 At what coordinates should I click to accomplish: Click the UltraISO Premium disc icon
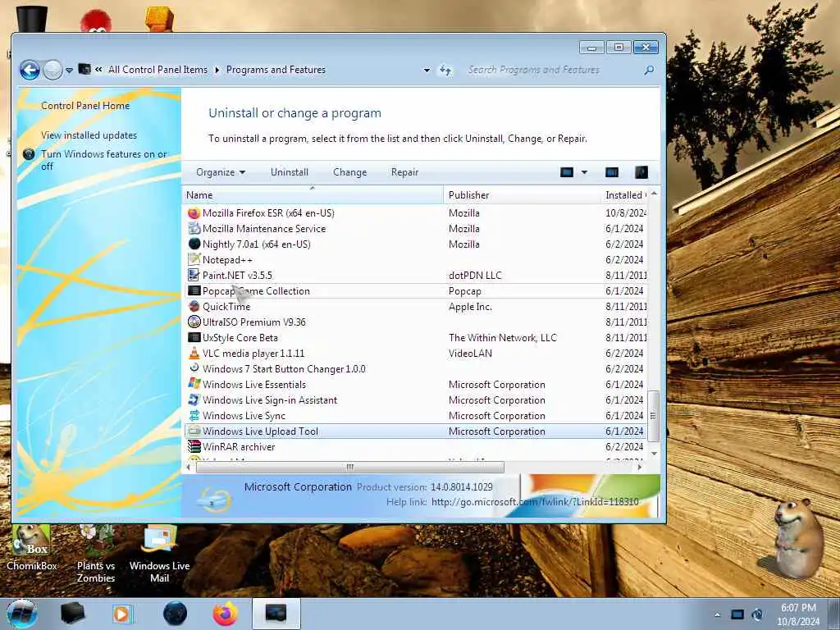pos(194,322)
